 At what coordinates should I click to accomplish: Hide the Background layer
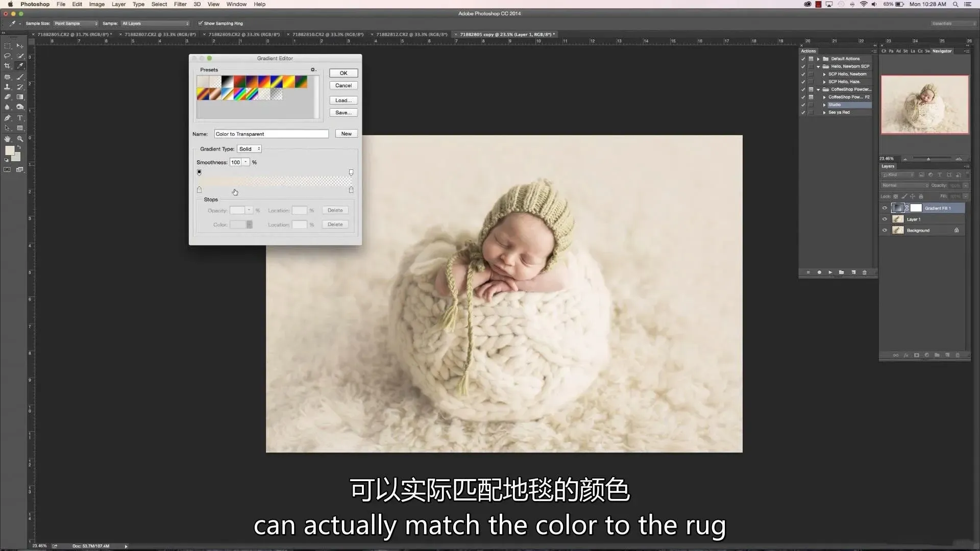point(885,231)
